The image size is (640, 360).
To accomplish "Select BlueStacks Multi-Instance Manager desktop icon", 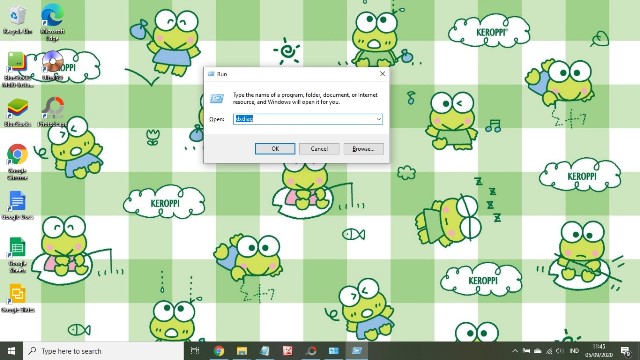I will (x=17, y=69).
